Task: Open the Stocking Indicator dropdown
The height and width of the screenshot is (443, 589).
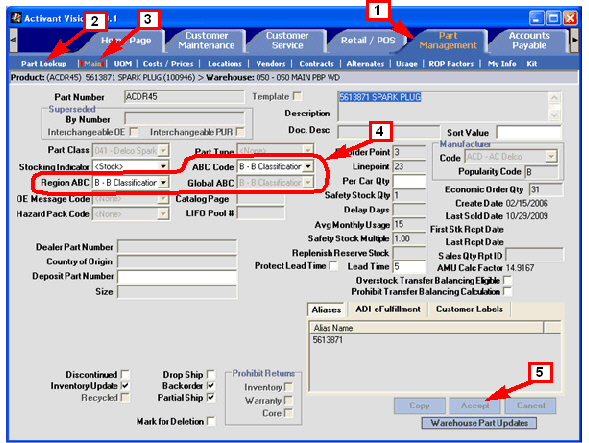Action: point(163,166)
